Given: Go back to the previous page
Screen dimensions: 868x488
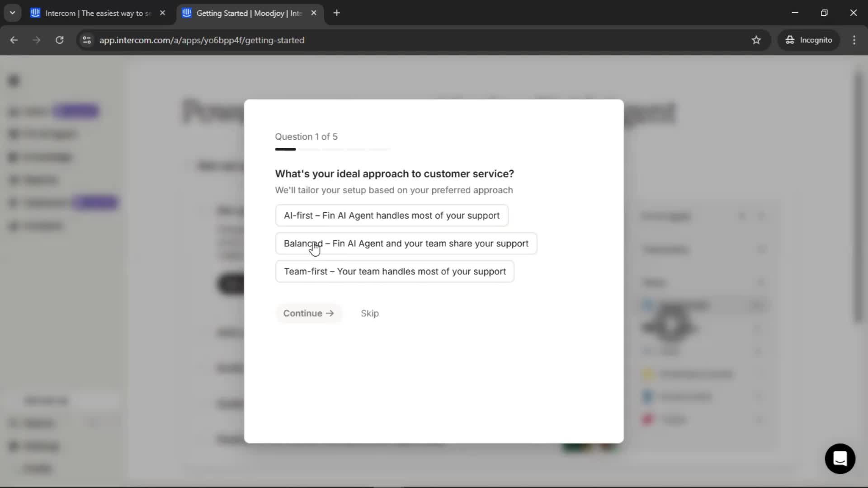Looking at the screenshot, I should tap(14, 40).
